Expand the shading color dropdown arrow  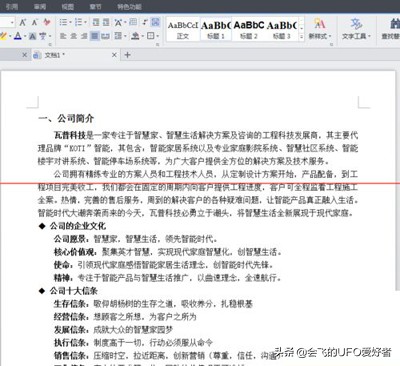click(x=142, y=36)
